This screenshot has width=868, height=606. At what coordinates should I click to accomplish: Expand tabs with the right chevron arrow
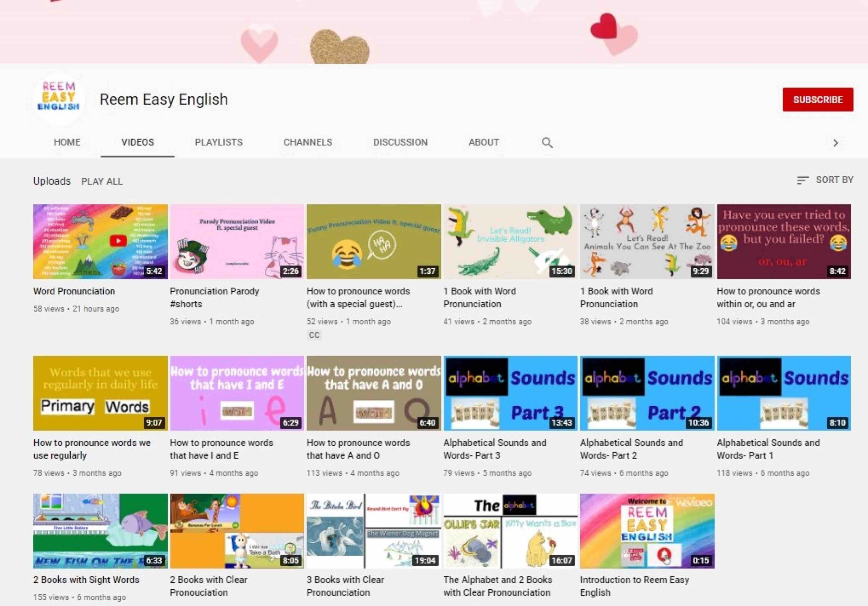click(836, 143)
